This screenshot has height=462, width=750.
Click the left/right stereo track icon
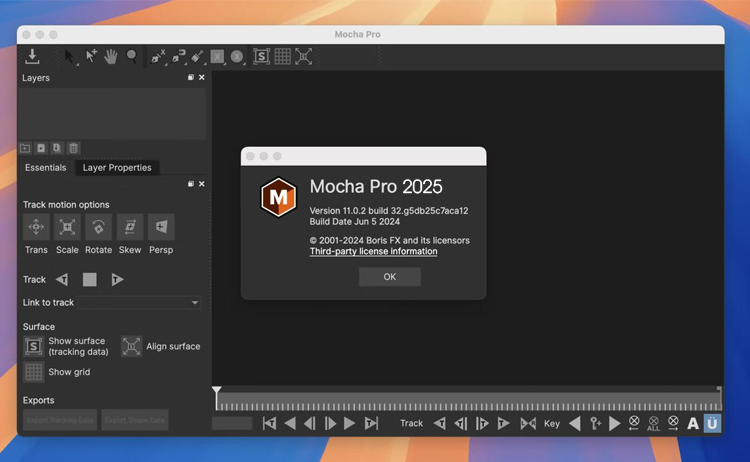tap(528, 423)
